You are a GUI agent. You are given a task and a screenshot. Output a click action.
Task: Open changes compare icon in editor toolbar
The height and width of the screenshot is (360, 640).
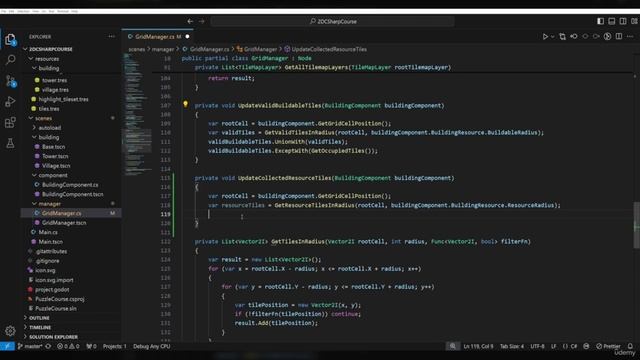point(562,37)
